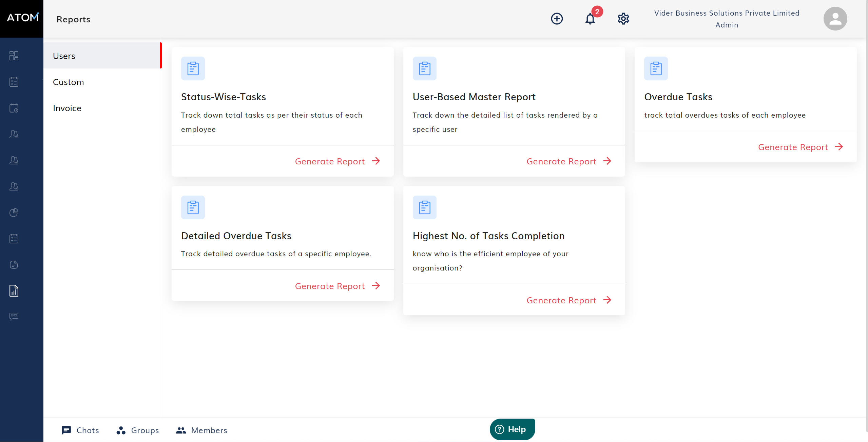Open the calendar clock sidebar icon
Screen dimensions: 868x442
(x=14, y=108)
